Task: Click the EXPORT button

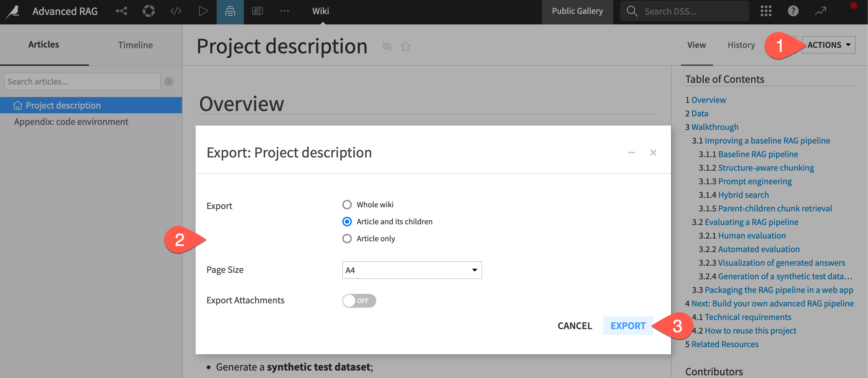Action: tap(628, 325)
